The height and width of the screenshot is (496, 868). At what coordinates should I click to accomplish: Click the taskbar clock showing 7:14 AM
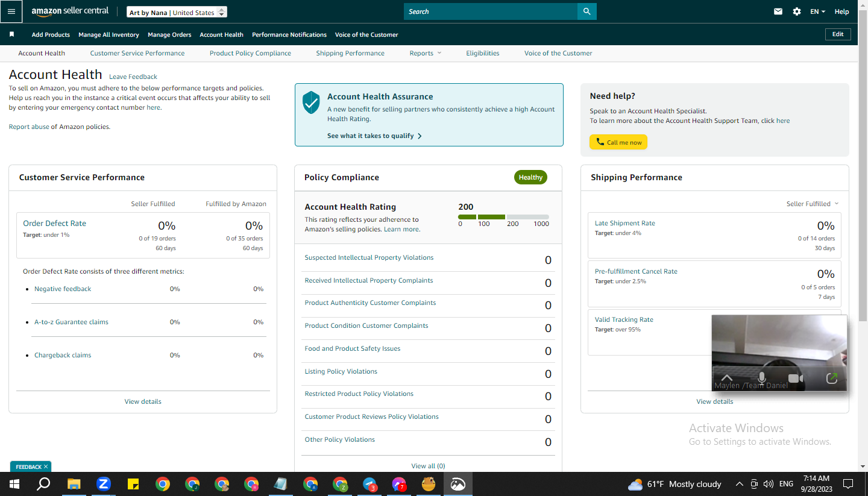[817, 484]
